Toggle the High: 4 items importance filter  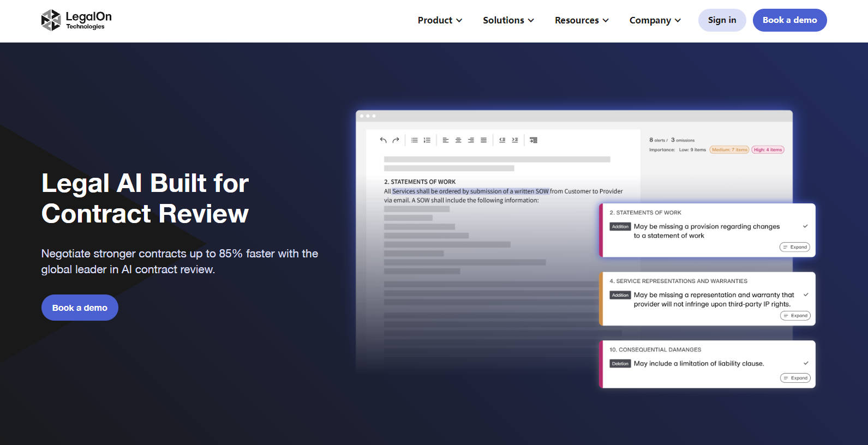pyautogui.click(x=768, y=149)
